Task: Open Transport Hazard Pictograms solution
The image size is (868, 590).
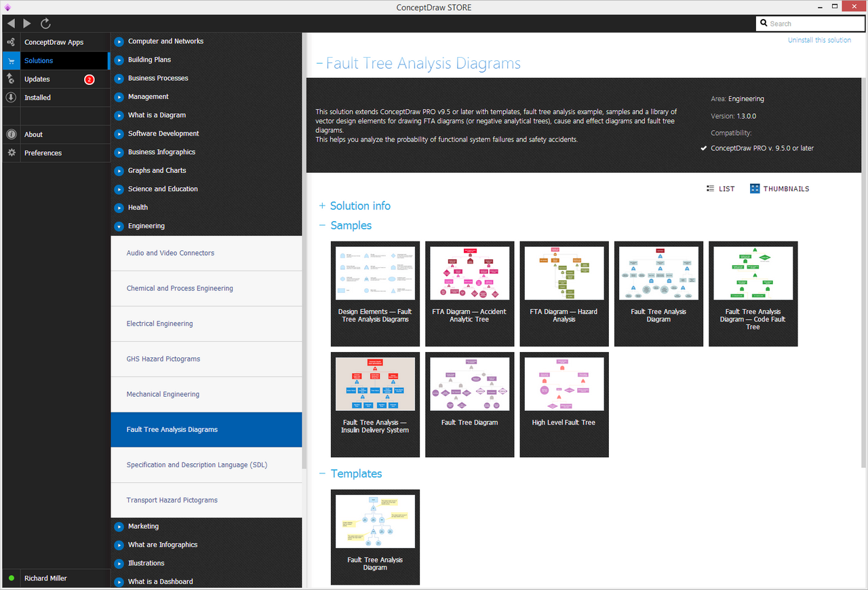Action: point(206,500)
